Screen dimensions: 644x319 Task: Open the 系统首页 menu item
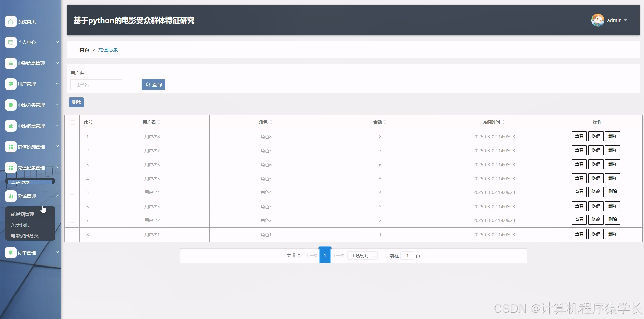pos(27,22)
